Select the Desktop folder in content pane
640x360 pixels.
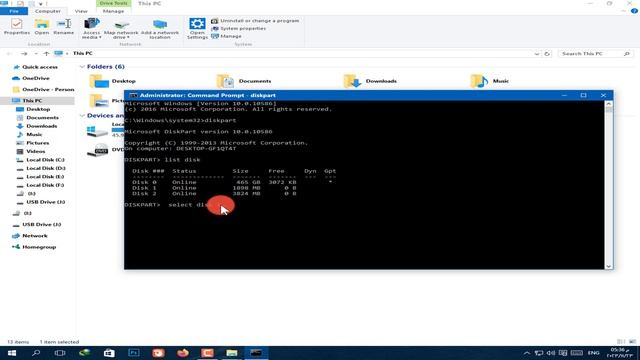click(113, 81)
